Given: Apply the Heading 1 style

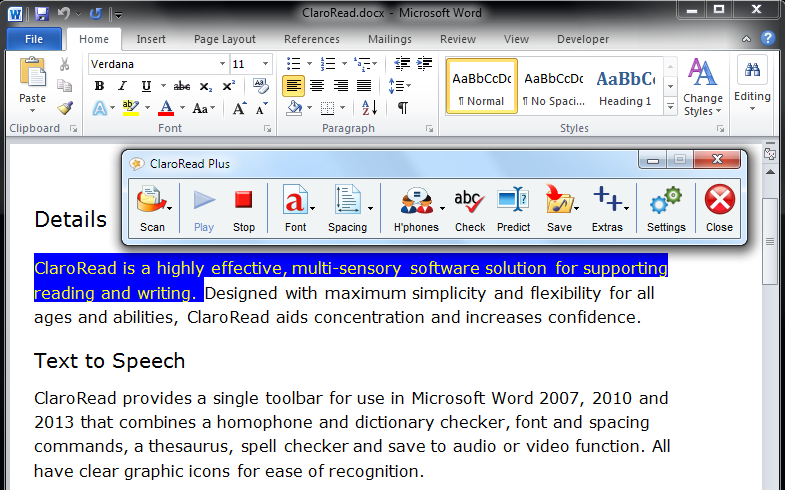Looking at the screenshot, I should (625, 86).
